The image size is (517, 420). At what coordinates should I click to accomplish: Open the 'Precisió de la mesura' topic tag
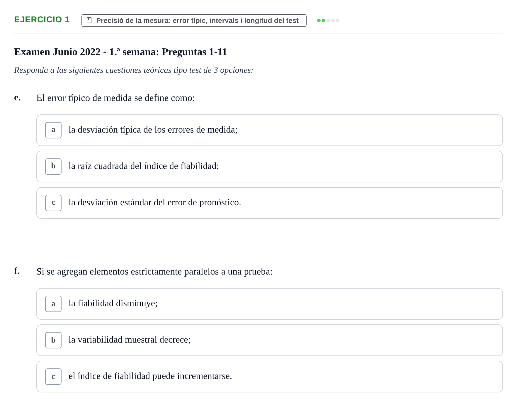click(x=194, y=21)
